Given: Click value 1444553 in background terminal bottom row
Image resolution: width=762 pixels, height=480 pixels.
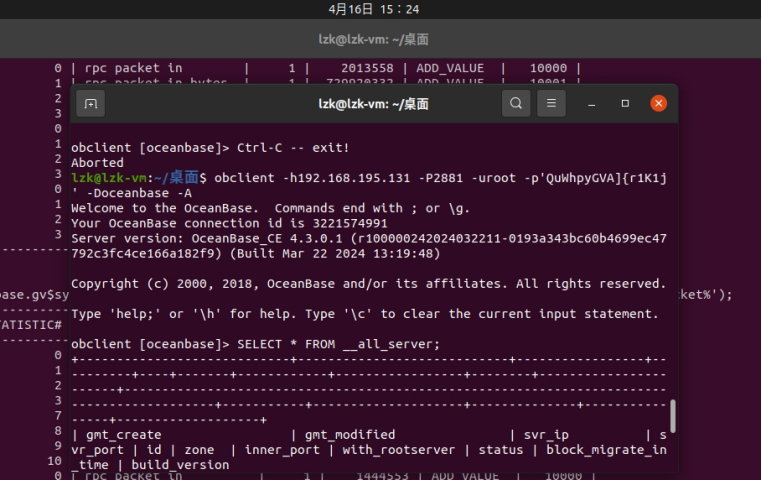Looking at the screenshot, I should (382, 475).
